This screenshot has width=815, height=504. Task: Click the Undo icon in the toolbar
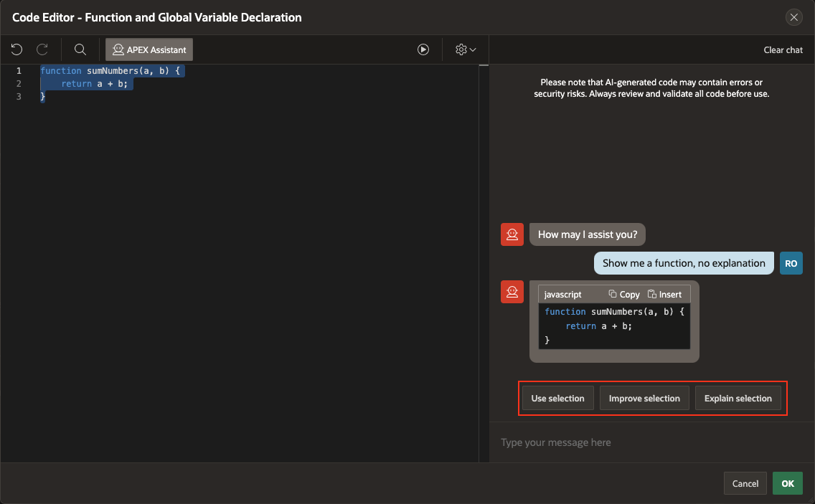(x=17, y=49)
